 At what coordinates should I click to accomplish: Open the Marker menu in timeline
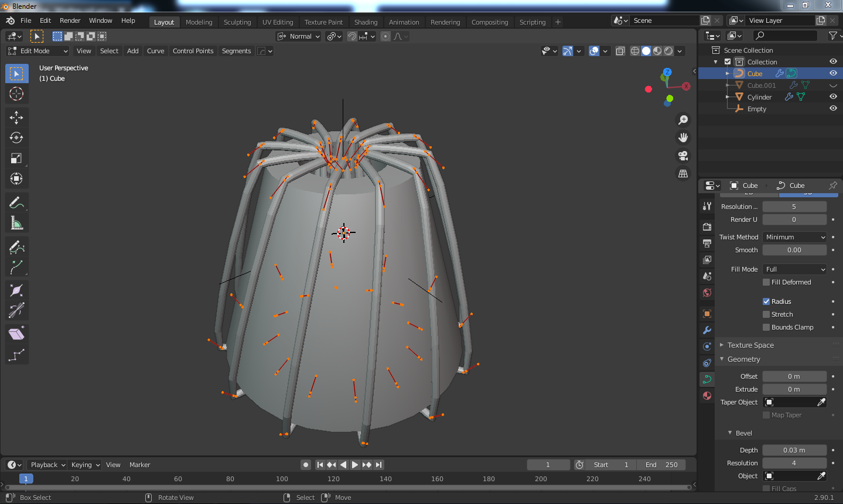tap(139, 465)
